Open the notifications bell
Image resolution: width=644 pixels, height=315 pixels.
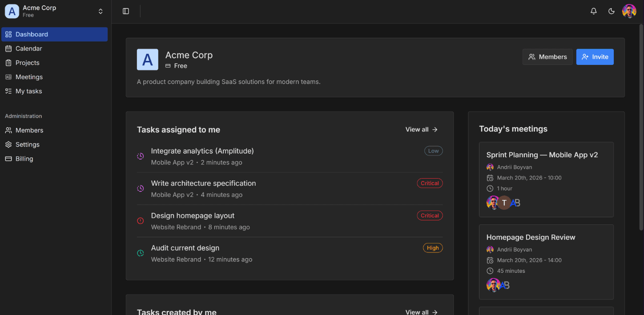593,11
